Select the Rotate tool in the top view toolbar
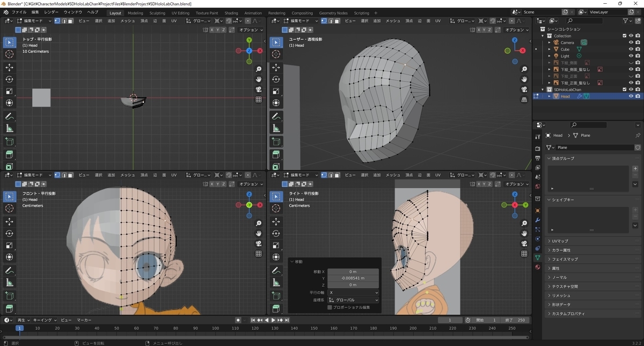 pos(10,79)
